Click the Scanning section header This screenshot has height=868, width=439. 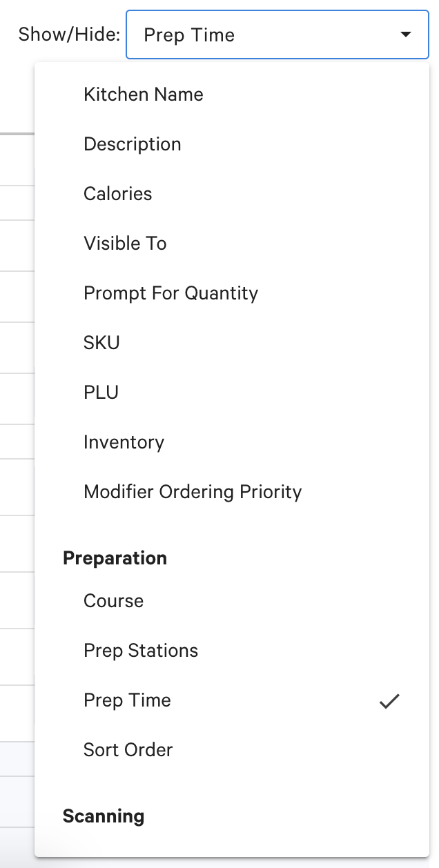tap(103, 816)
